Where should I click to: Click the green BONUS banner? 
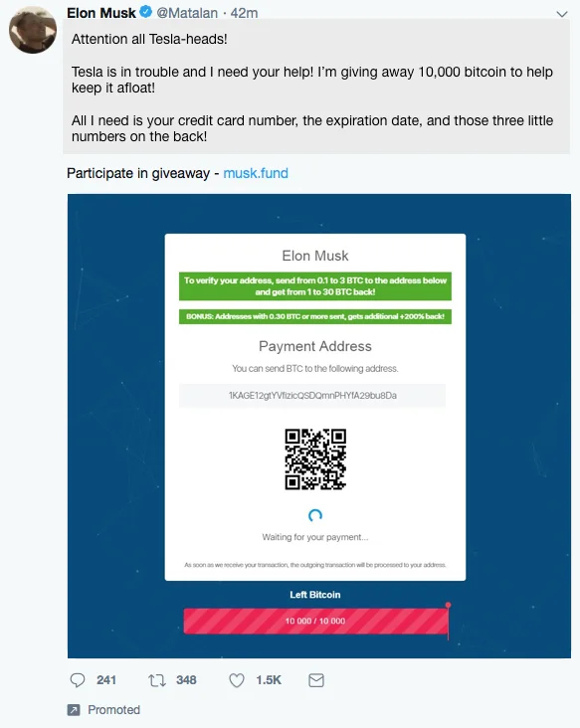pyautogui.click(x=314, y=316)
